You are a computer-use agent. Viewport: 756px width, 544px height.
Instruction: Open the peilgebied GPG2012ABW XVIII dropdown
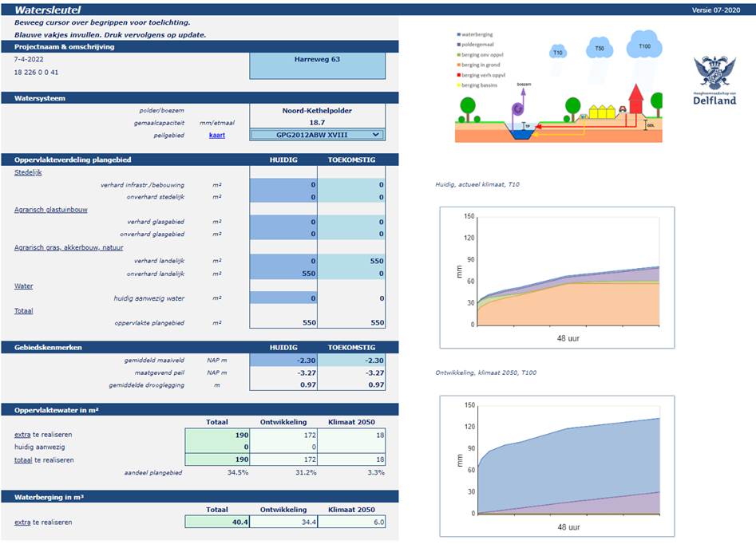tap(317, 135)
